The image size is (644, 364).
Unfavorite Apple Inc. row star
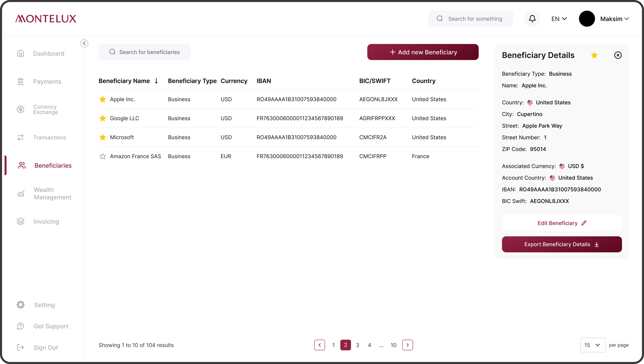point(103,99)
